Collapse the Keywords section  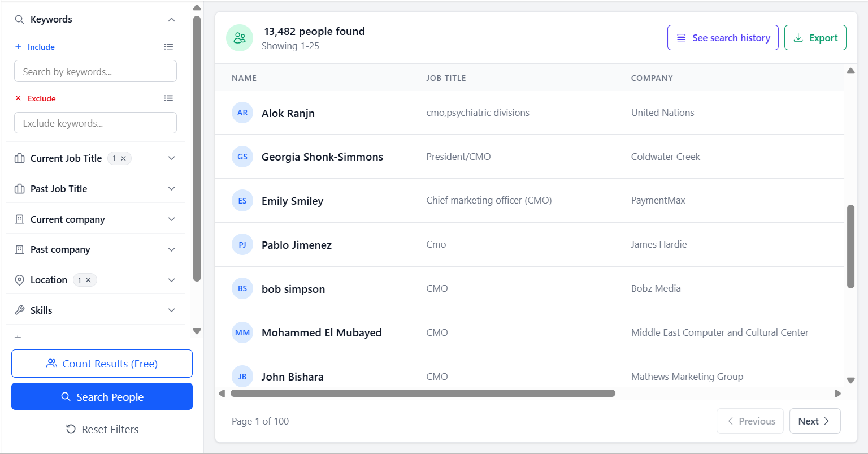(172, 20)
